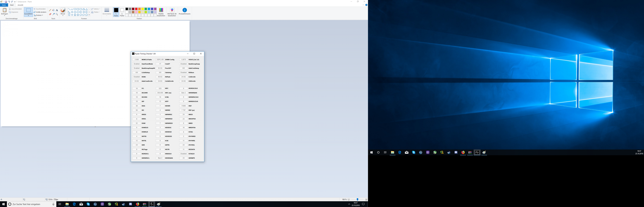Switch to the Ansicht tab

[20, 5]
